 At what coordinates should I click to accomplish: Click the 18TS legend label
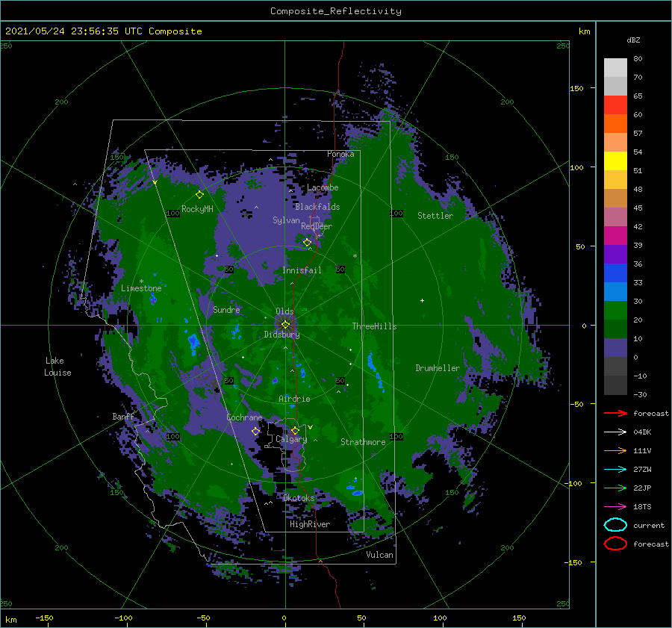pyautogui.click(x=642, y=506)
